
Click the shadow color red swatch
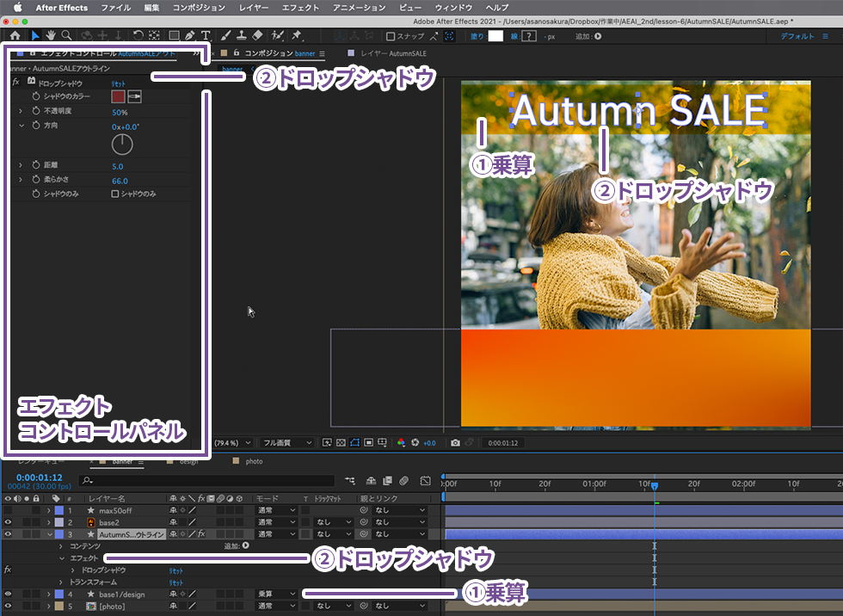pyautogui.click(x=118, y=96)
